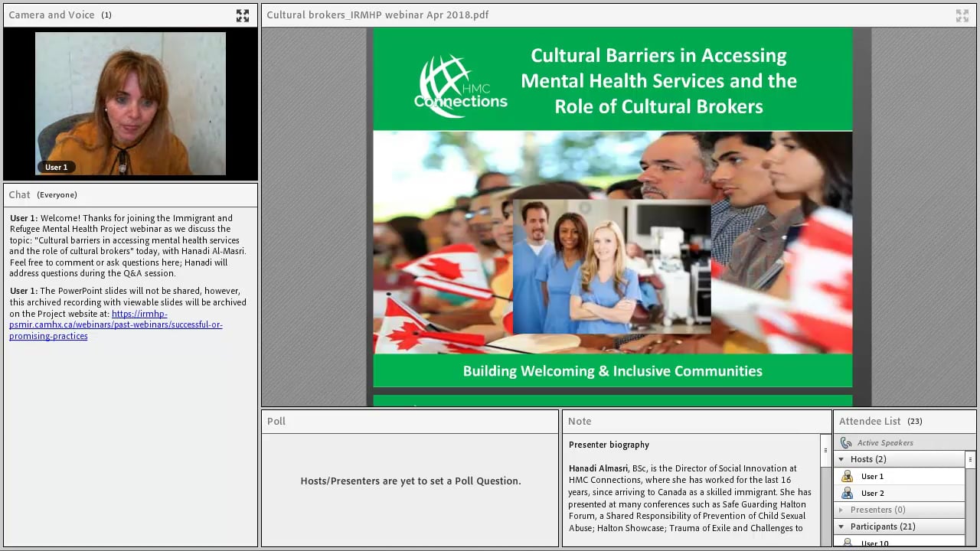Click User 1's webcam video feed
This screenshot has height=551, width=980.
[130, 103]
